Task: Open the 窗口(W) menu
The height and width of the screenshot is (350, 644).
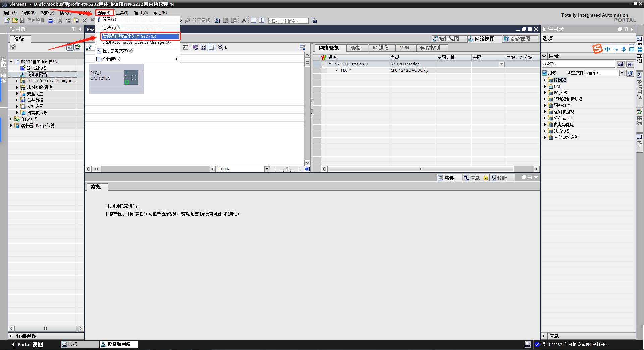Action: point(141,13)
